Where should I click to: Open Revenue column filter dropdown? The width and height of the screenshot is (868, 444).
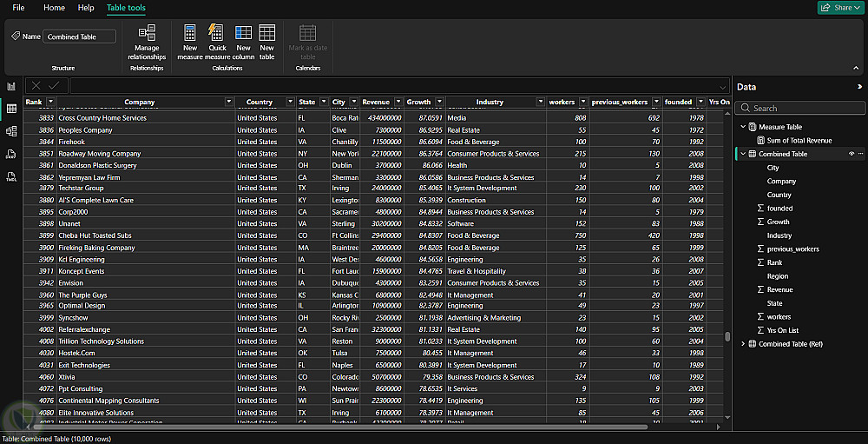point(398,102)
